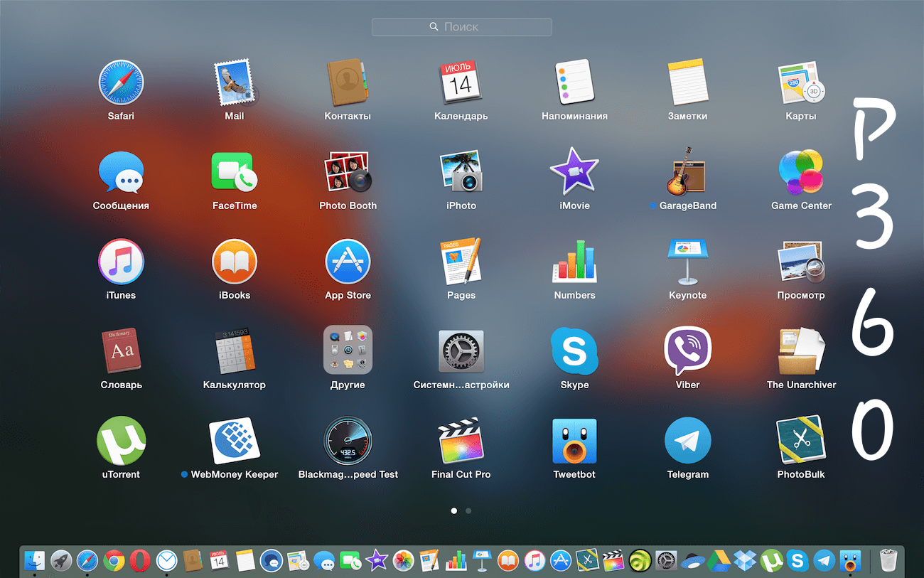This screenshot has width=924, height=578.
Task: Launch Skype
Action: tap(574, 350)
